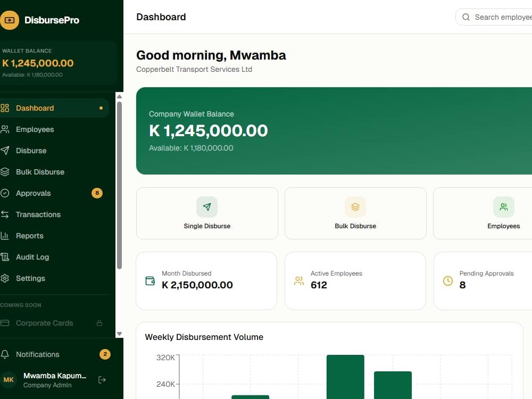Viewport: 532px width, 399px height.
Task: Click the Audit Log scroll icon
Action: (5, 257)
